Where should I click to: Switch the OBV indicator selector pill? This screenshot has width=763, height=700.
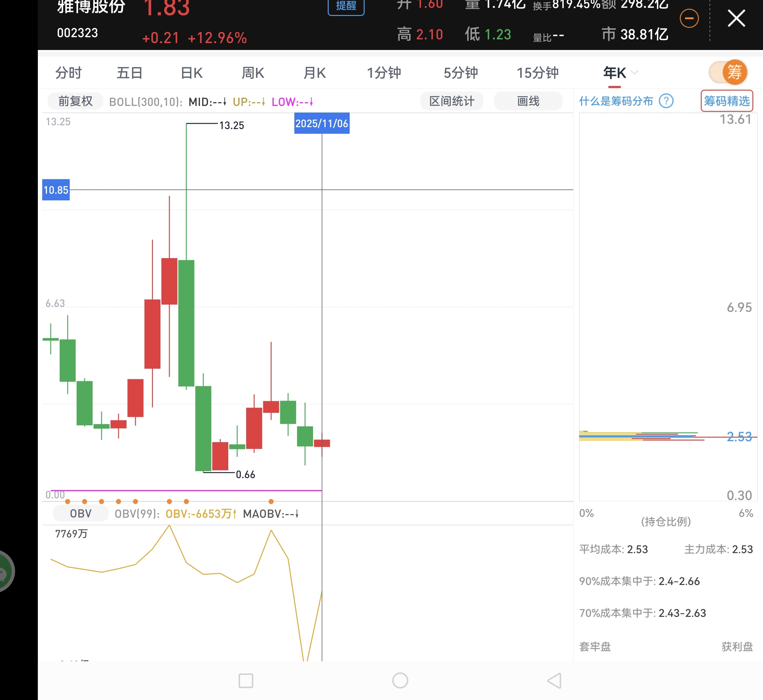click(80, 514)
